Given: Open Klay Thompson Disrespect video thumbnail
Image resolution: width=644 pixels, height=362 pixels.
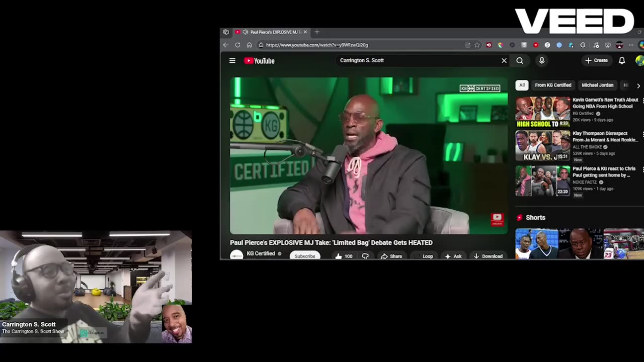Looking at the screenshot, I should [542, 146].
